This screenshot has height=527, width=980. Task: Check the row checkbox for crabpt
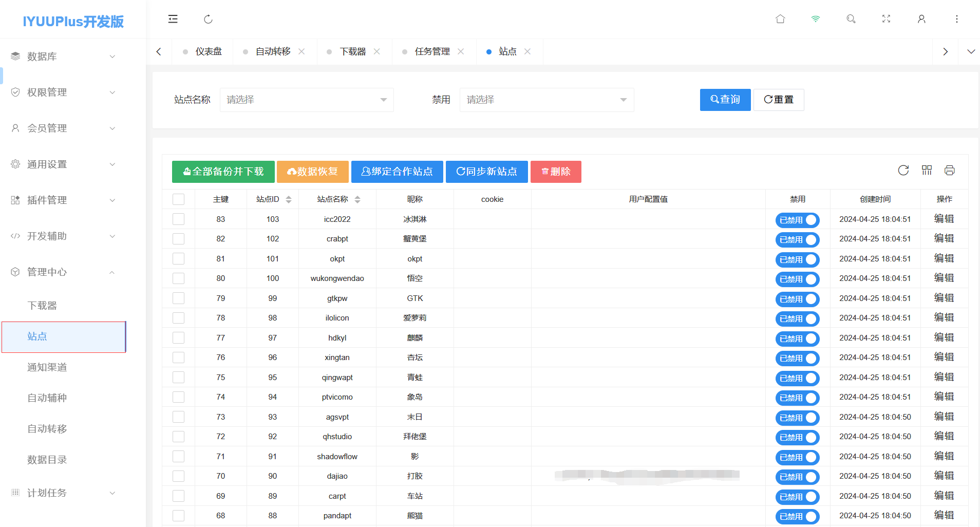(178, 239)
